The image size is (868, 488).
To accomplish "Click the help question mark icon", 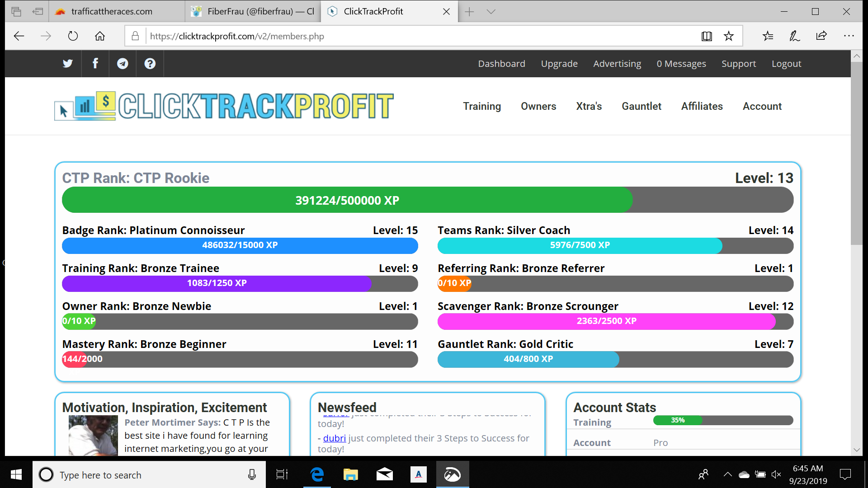I will [150, 64].
